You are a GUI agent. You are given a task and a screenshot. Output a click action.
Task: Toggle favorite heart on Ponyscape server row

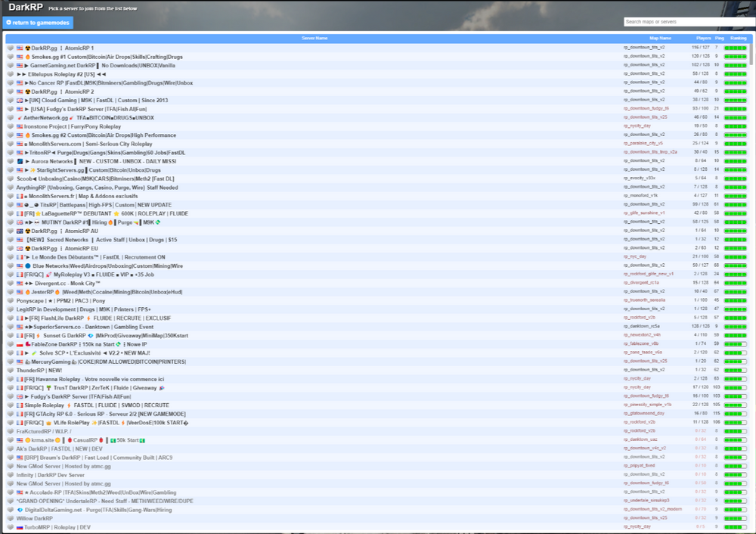pyautogui.click(x=11, y=300)
